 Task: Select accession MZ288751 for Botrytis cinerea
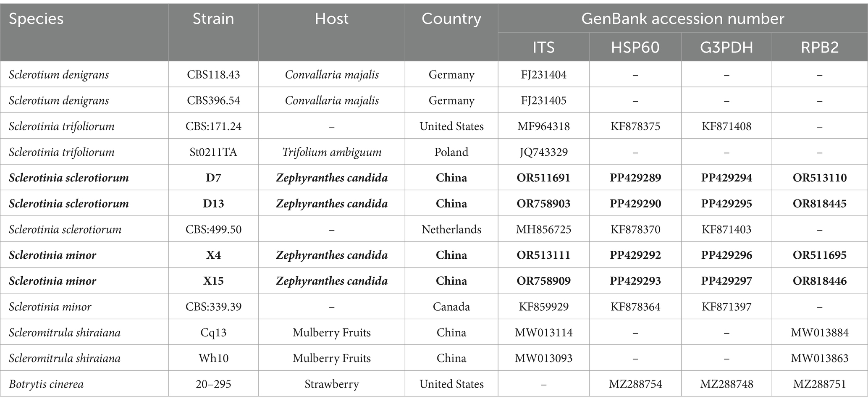click(820, 384)
